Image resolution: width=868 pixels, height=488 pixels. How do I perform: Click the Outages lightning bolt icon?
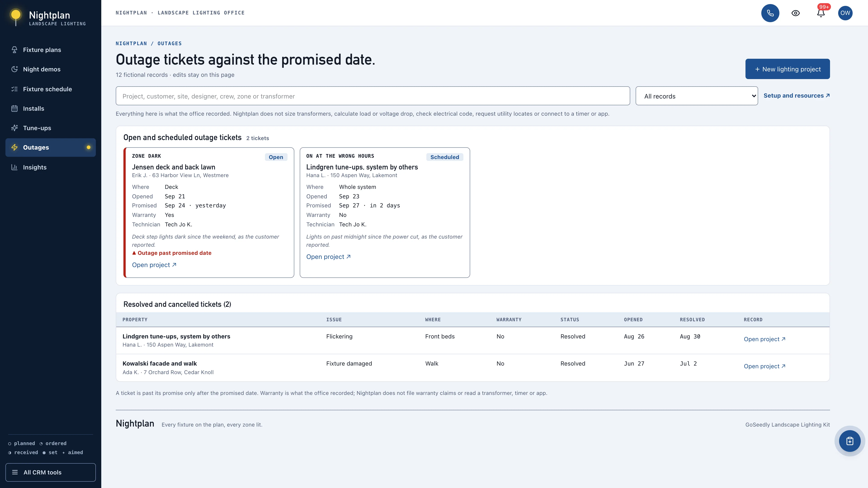pos(14,148)
